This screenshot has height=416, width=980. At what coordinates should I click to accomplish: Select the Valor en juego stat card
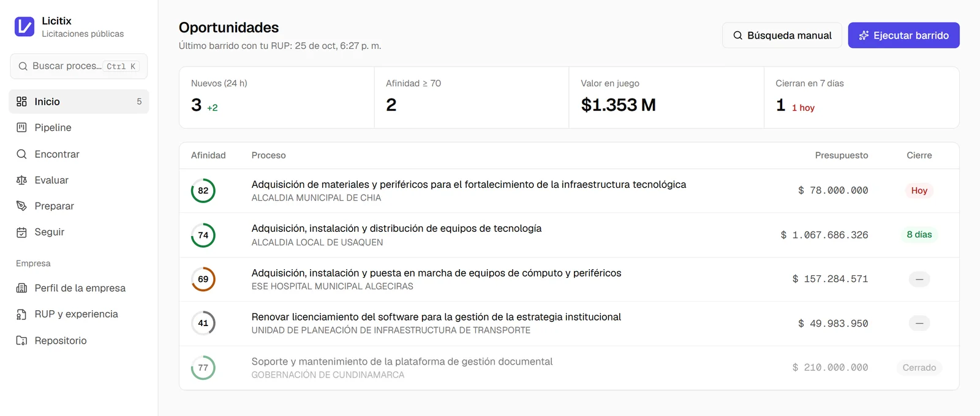[x=666, y=97]
